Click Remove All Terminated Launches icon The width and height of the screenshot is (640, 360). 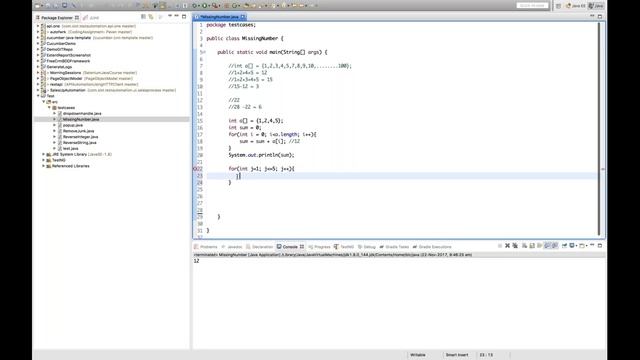(515, 246)
